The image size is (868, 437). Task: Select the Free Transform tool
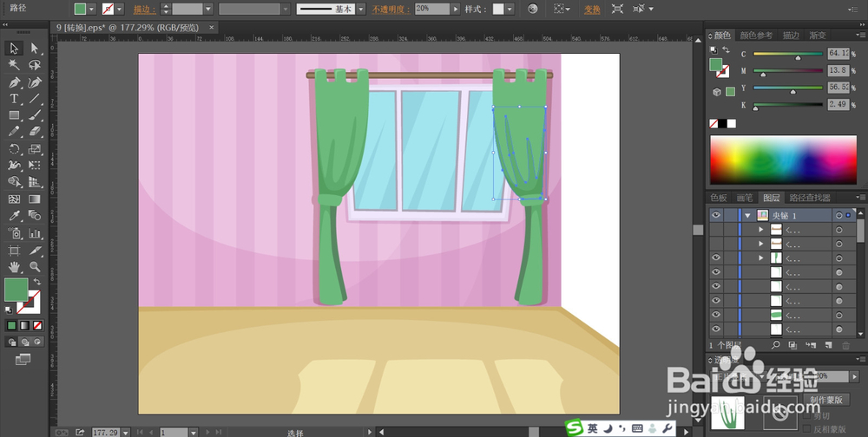(x=35, y=166)
